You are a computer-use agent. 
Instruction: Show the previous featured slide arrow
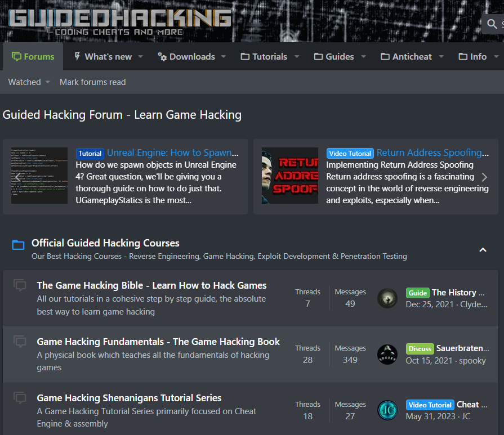(x=17, y=177)
